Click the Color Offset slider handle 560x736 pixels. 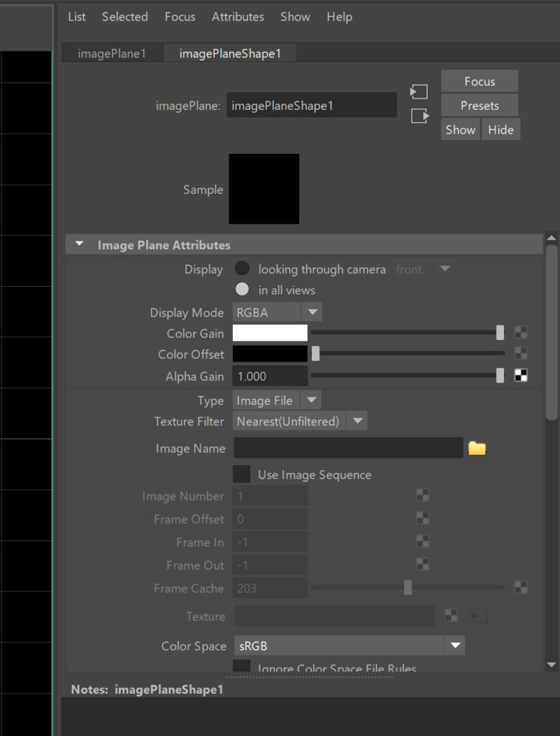click(316, 354)
